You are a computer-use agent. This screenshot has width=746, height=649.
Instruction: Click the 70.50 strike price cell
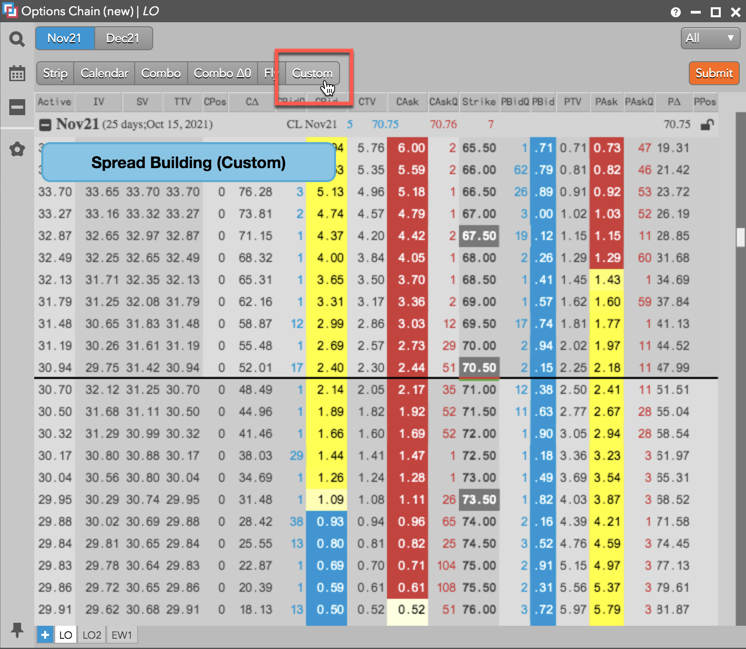click(x=478, y=368)
